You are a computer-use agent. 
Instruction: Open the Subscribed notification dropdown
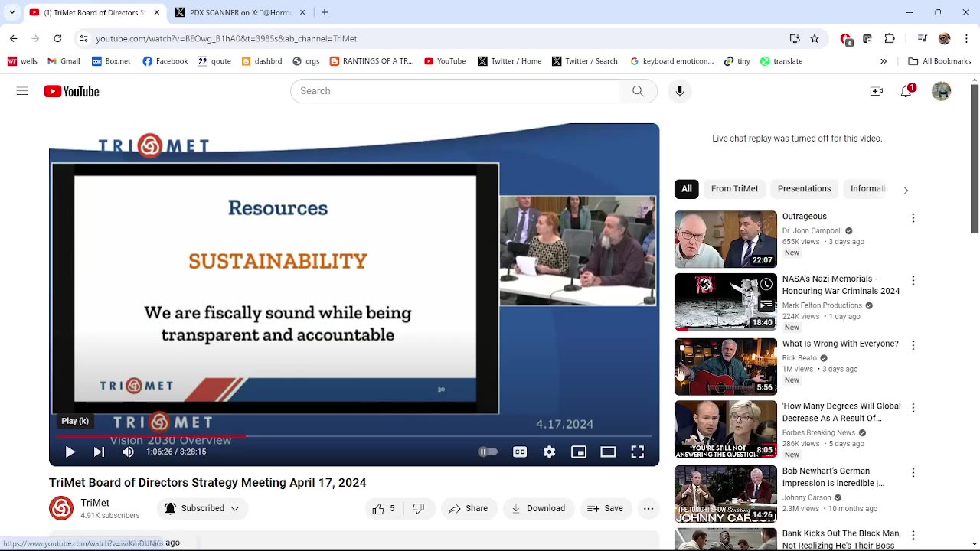point(202,508)
